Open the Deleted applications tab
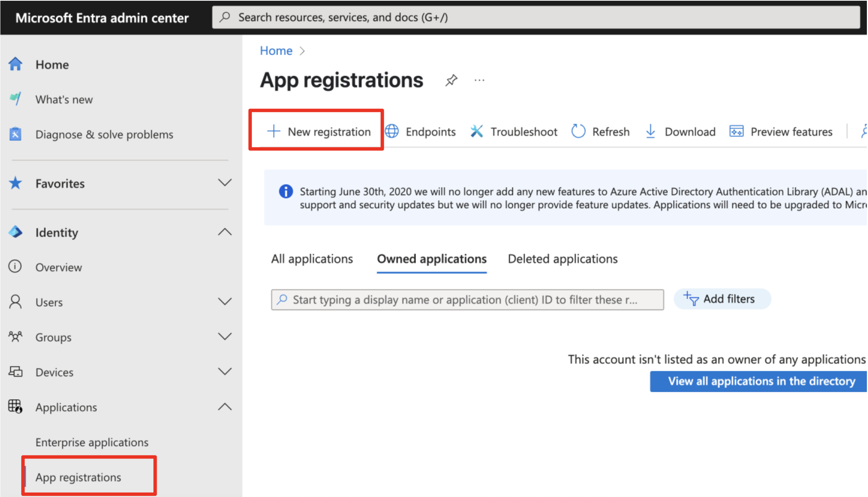This screenshot has height=497, width=868. click(x=563, y=259)
